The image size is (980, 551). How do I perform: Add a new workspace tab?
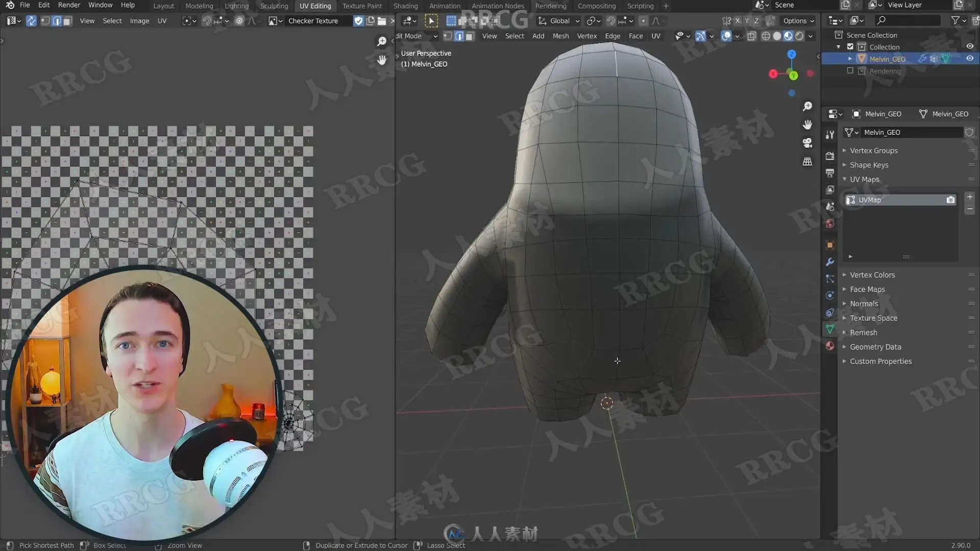pos(666,6)
